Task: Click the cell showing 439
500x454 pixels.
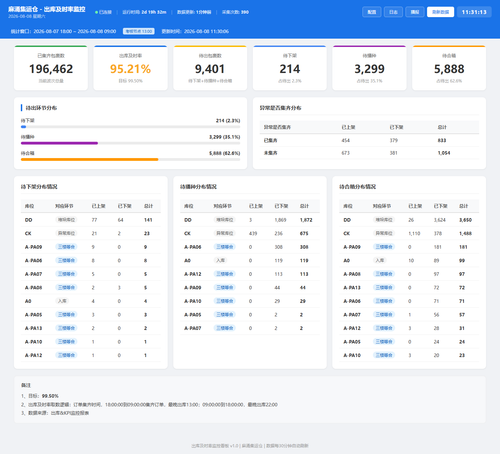Action: coord(253,234)
